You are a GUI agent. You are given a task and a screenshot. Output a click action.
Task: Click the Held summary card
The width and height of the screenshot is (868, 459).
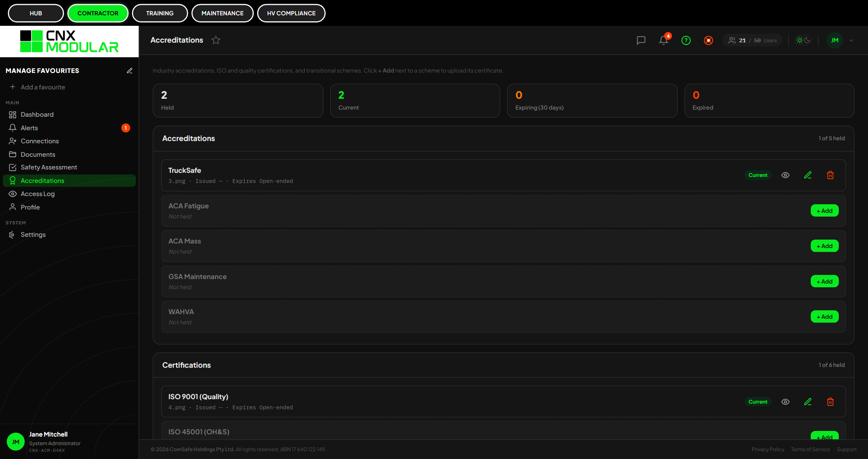[x=238, y=101]
